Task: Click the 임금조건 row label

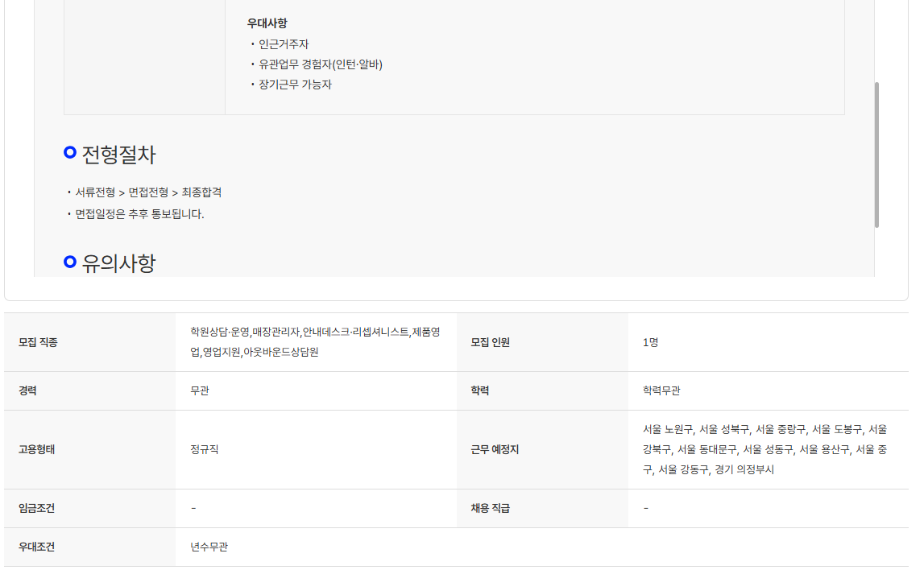Action: pyautogui.click(x=37, y=508)
